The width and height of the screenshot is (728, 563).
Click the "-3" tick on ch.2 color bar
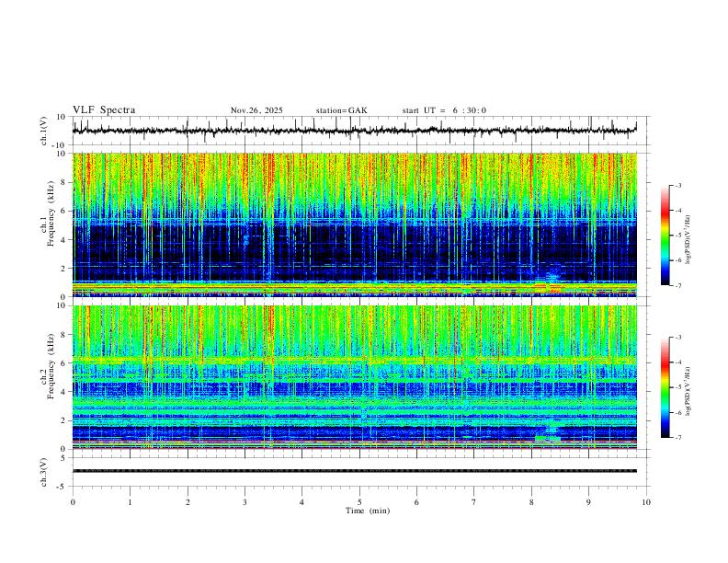pyautogui.click(x=678, y=338)
